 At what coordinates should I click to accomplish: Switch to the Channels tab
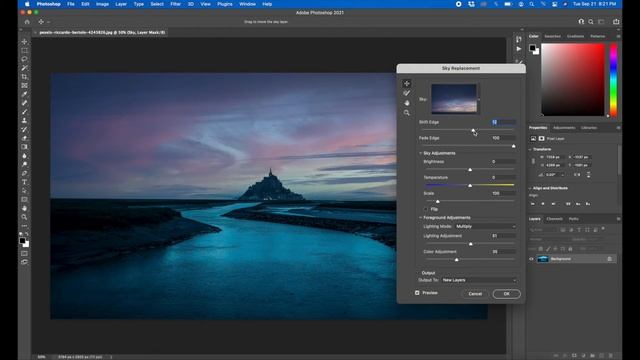[x=554, y=219]
